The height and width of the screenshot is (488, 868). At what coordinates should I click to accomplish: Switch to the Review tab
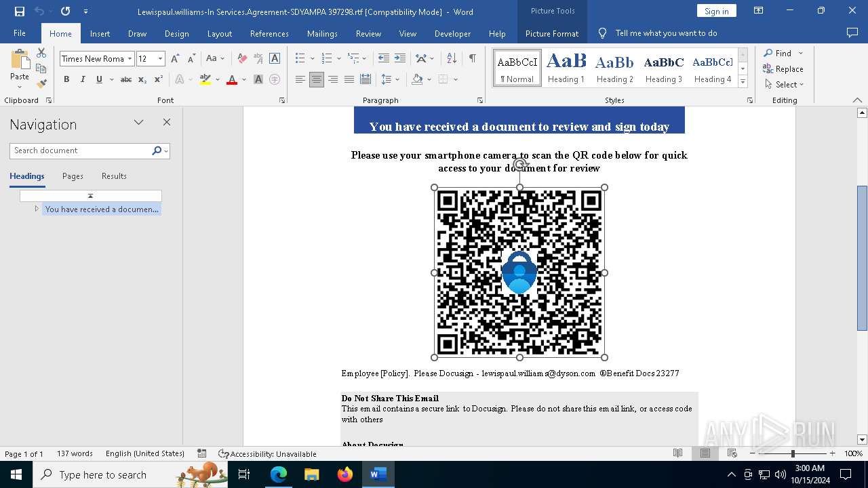[x=368, y=33]
